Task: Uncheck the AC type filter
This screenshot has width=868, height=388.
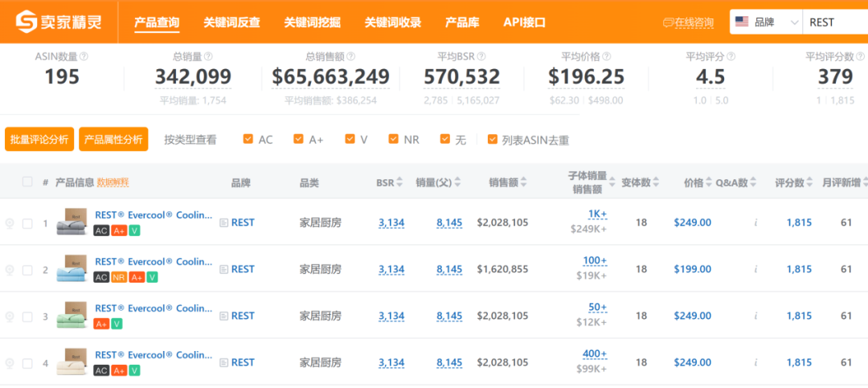Action: click(248, 139)
